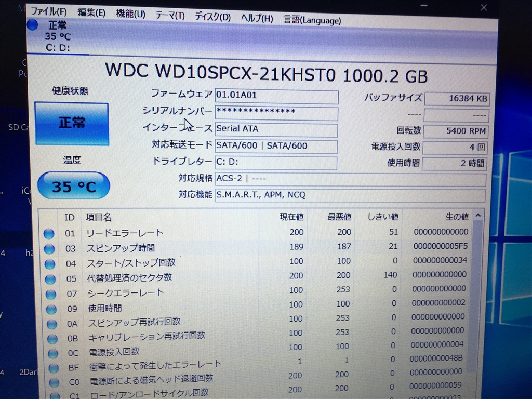Click the status circle for ID 03
Screen dimensions: 532x399
click(x=49, y=249)
